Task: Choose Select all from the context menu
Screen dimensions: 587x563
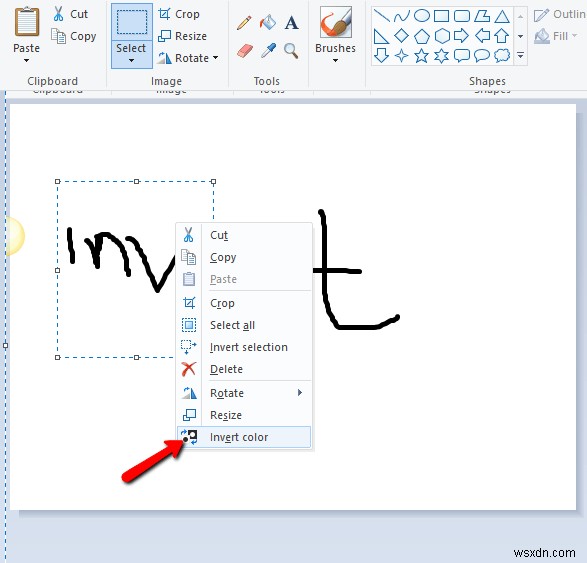Action: coord(244,325)
